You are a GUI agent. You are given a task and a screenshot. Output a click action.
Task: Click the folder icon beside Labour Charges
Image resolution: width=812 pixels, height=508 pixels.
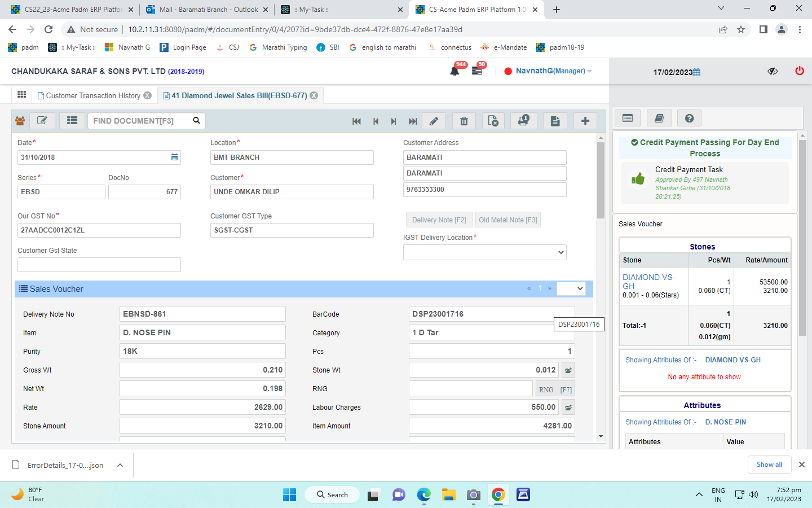(x=568, y=408)
